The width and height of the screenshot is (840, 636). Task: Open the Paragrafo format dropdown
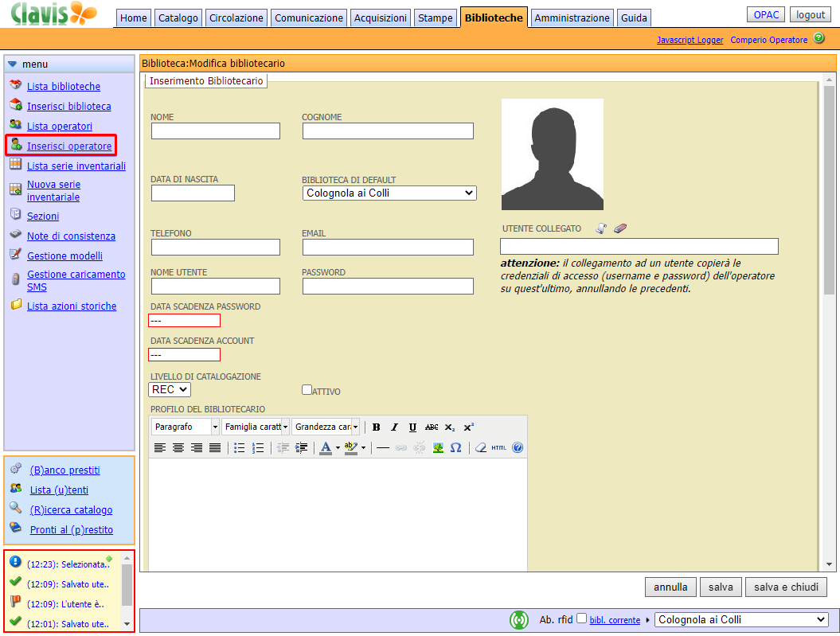186,427
